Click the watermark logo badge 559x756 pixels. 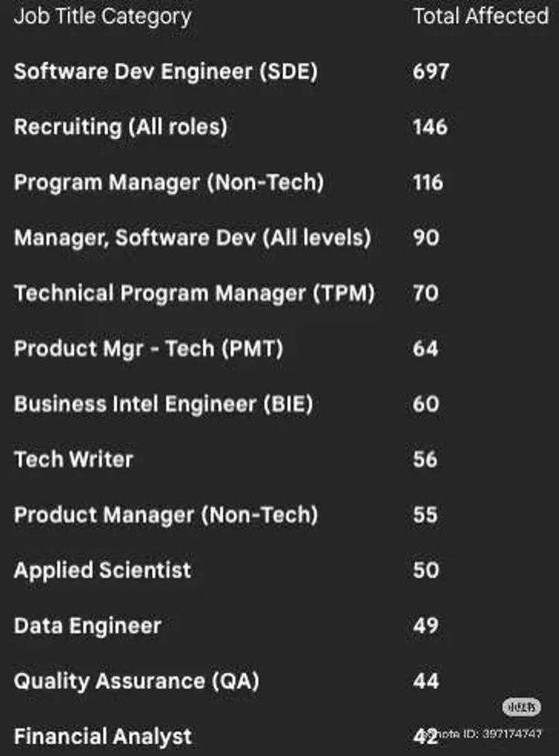(x=521, y=708)
